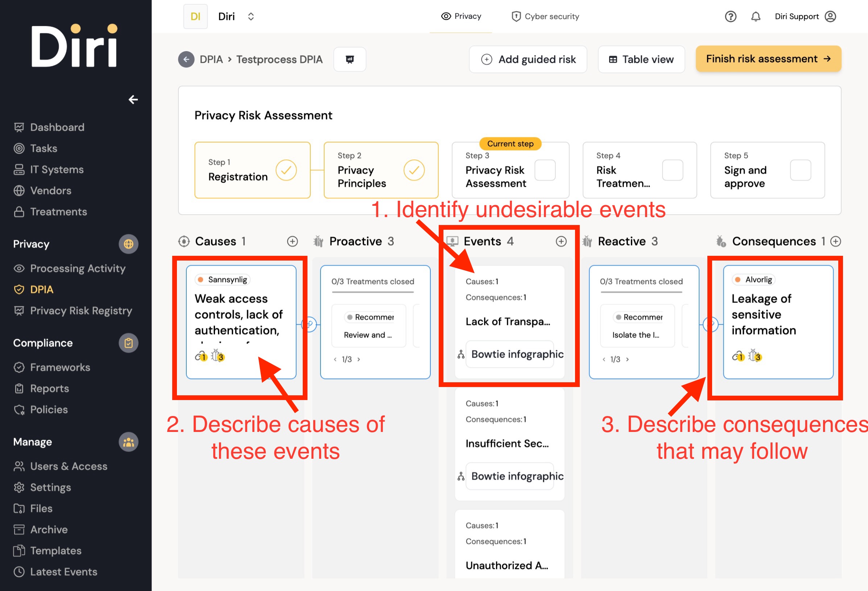
Task: Click the link icon between cause and proactive card
Action: [309, 324]
